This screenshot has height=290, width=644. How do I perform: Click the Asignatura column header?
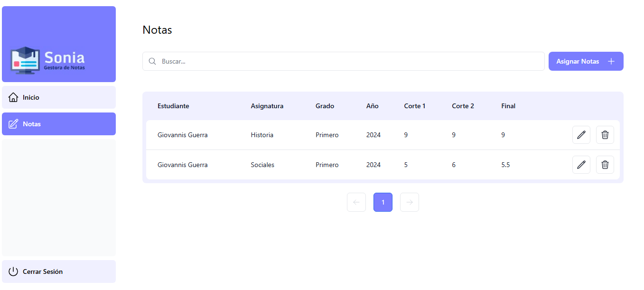pyautogui.click(x=267, y=106)
